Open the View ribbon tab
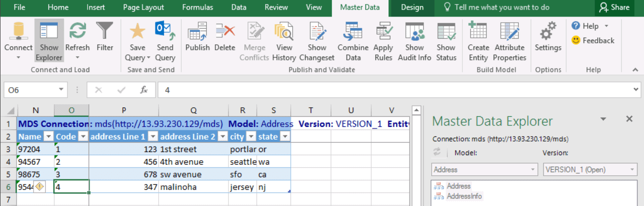Viewport: 644px width, 206px height. coord(314,8)
